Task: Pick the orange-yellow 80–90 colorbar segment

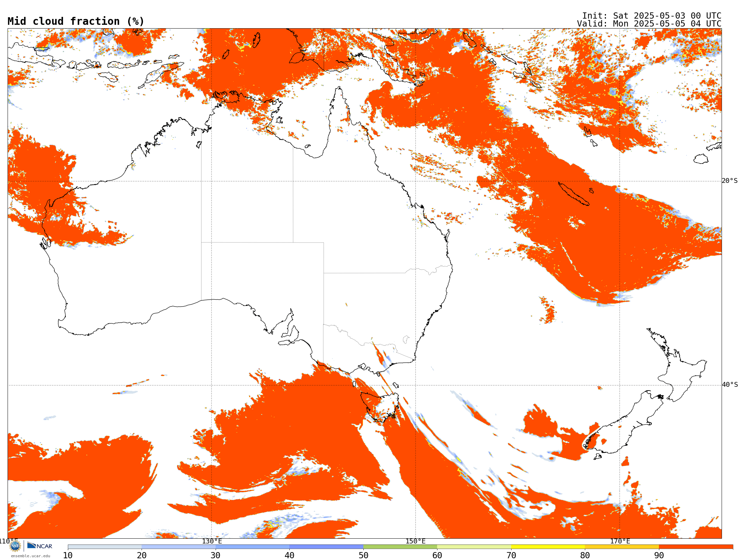Action: click(x=622, y=547)
